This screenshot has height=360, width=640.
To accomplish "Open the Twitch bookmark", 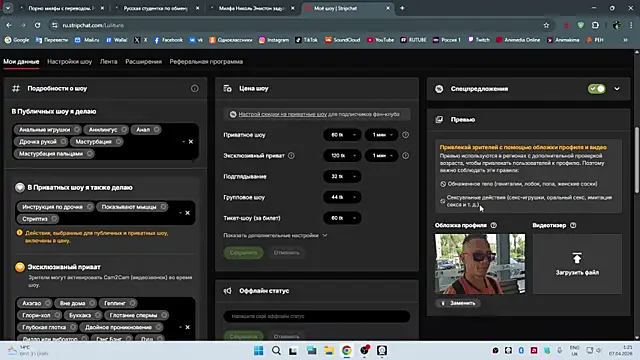I will (x=478, y=40).
